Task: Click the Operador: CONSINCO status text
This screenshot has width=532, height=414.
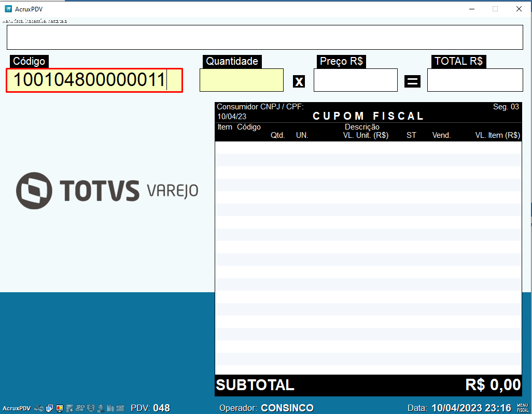Action: click(x=267, y=408)
